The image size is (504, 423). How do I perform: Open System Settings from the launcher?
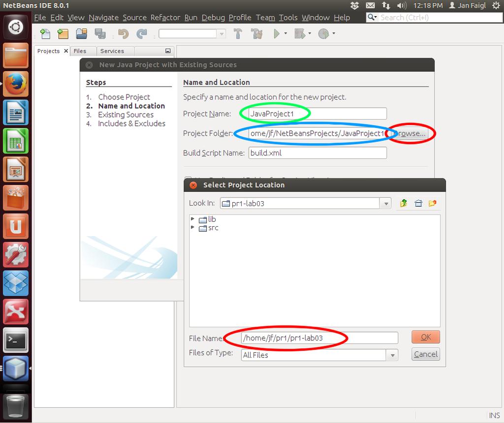tap(16, 255)
